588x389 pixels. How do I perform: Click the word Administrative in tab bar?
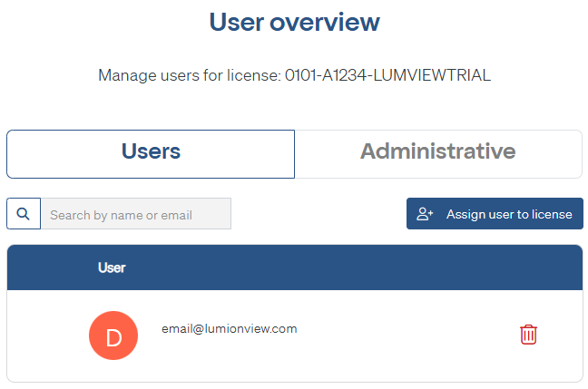tap(438, 151)
